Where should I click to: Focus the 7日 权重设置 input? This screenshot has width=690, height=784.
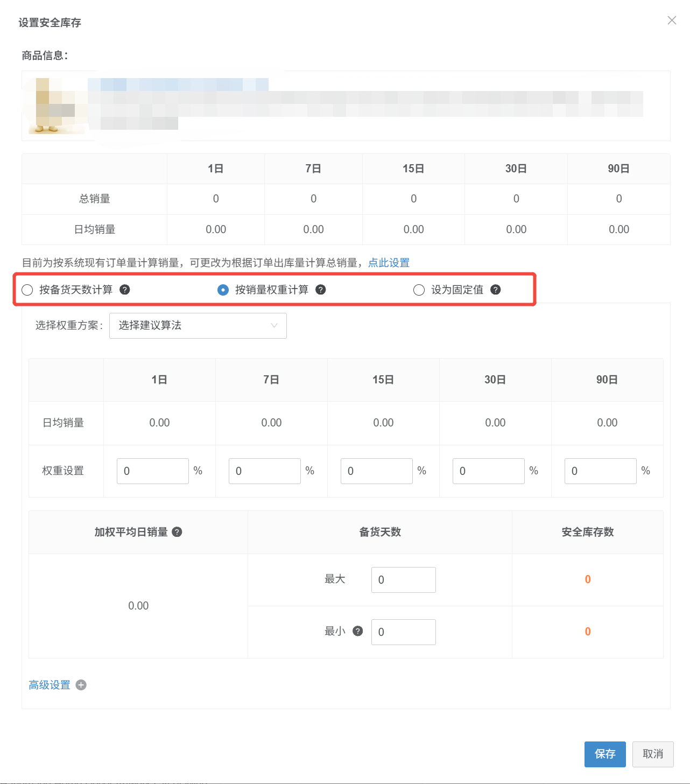click(x=265, y=471)
